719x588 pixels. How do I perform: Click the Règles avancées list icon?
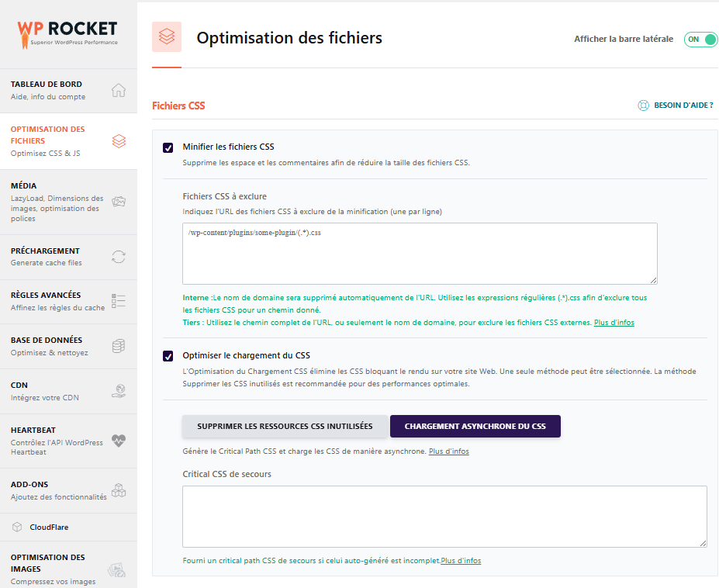point(119,301)
